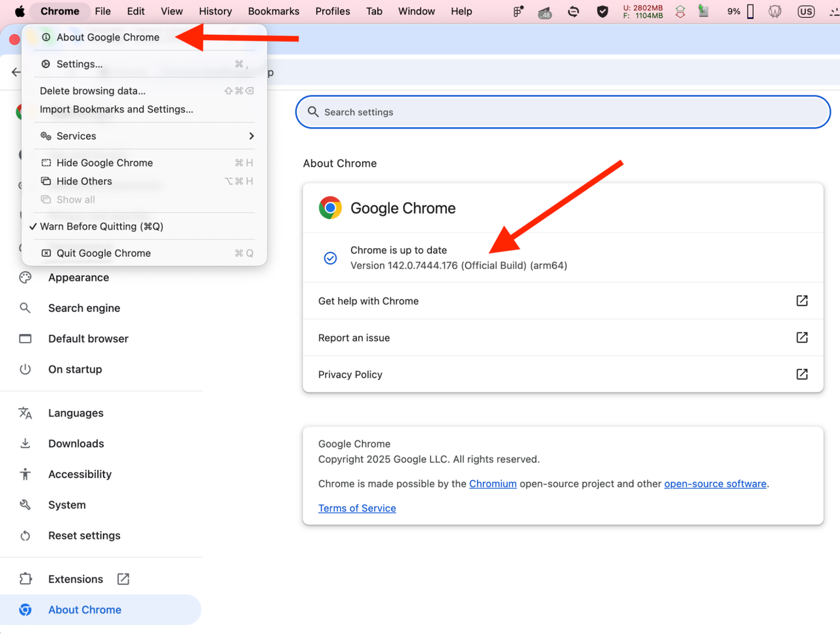840x634 pixels.
Task: Click the Search engine magnifier icon
Action: click(25, 308)
